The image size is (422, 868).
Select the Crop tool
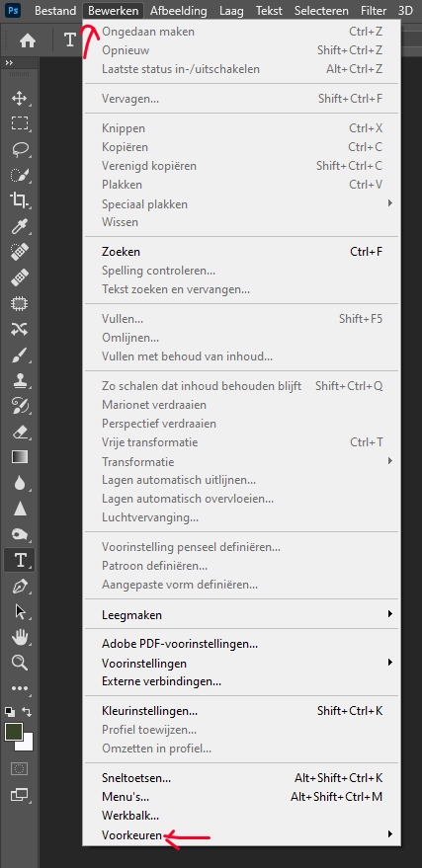pyautogui.click(x=20, y=200)
